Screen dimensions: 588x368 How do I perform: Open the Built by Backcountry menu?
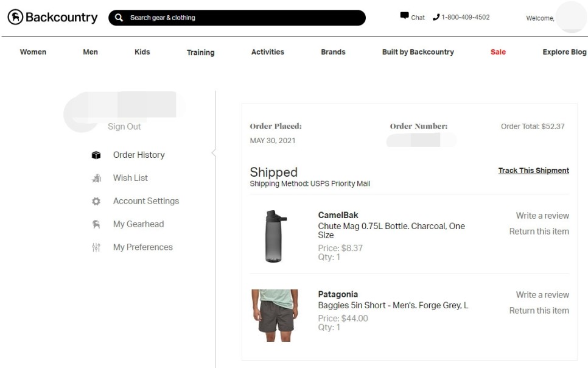point(418,52)
